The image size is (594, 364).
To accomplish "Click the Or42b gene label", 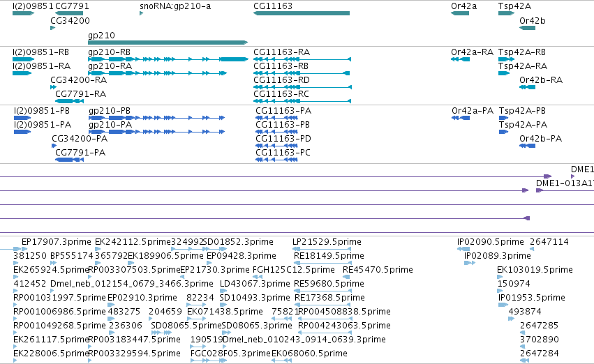I will [533, 20].
